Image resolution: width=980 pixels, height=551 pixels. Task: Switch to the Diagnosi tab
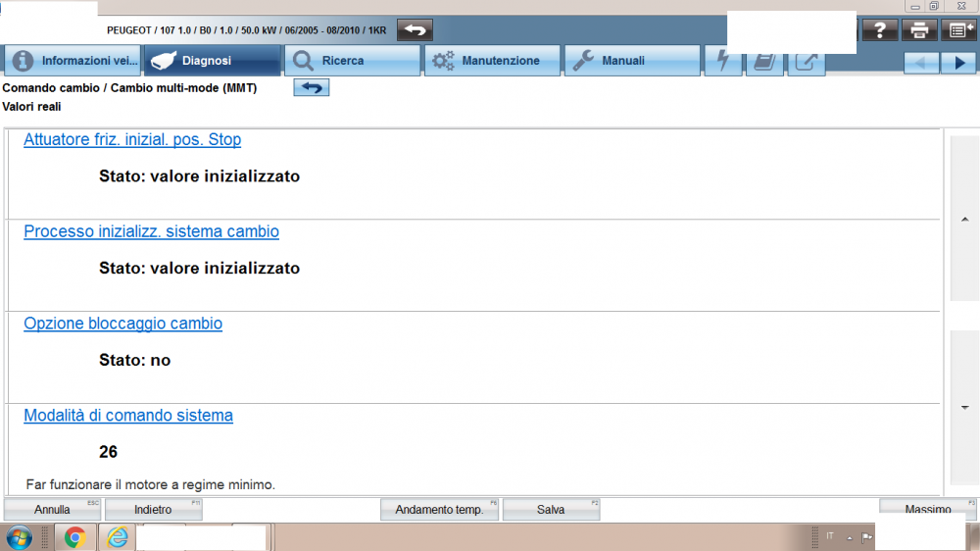coord(212,61)
